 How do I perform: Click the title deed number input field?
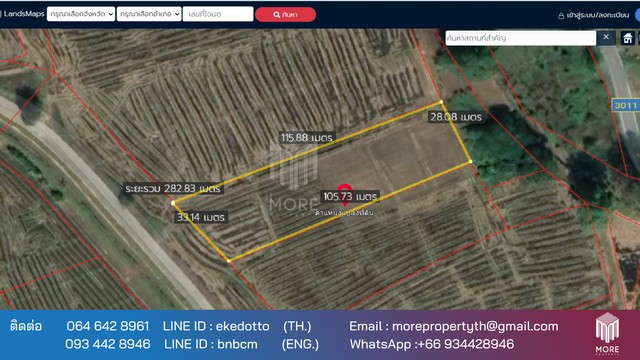[x=218, y=14]
